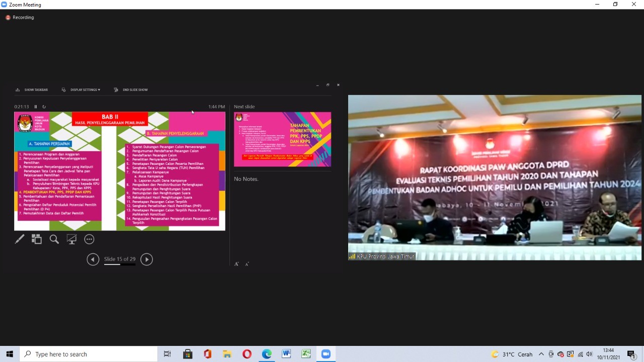
Task: Toggle Show Taskbar in presenter view
Action: click(32, 90)
